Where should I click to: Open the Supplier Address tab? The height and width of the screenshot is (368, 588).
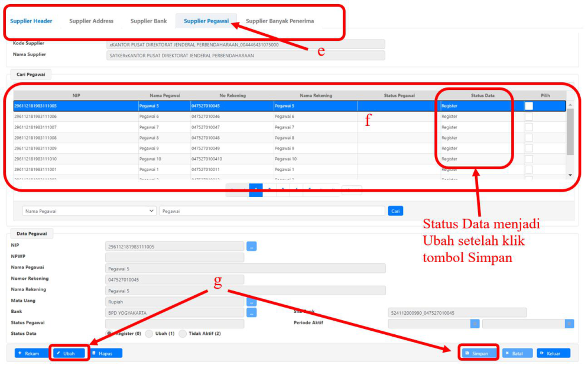coord(91,21)
